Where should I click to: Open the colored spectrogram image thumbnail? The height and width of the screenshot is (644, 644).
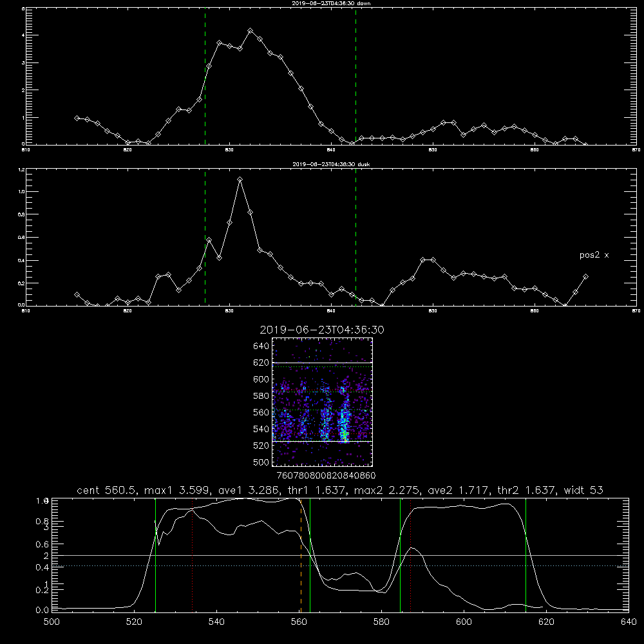pyautogui.click(x=322, y=402)
